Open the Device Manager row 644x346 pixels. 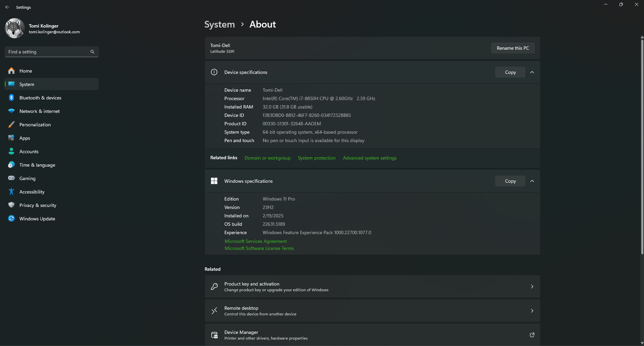(372, 335)
